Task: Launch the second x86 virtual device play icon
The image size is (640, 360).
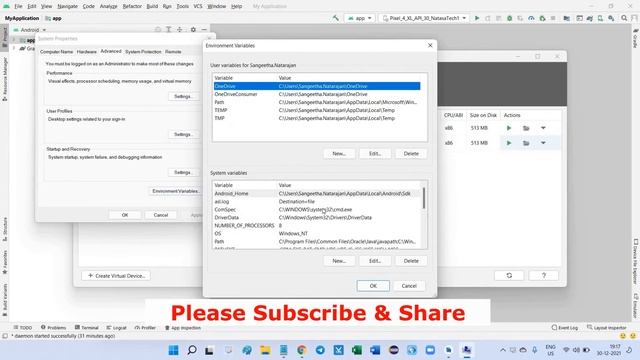Action: point(509,143)
